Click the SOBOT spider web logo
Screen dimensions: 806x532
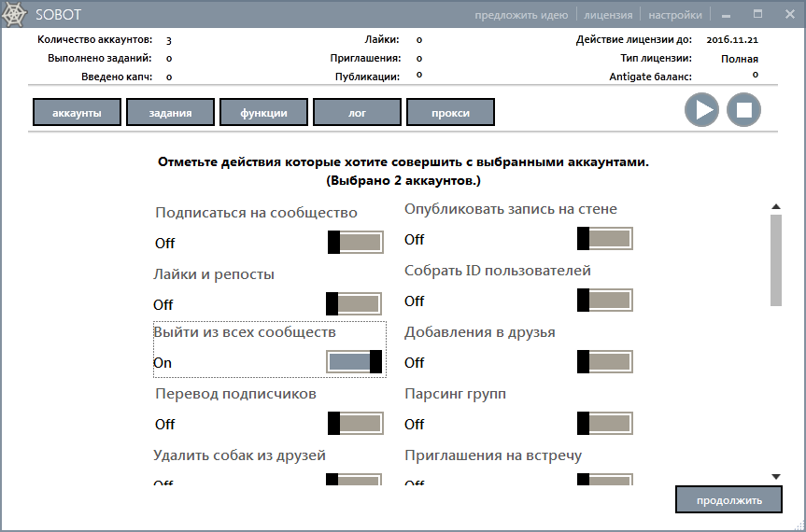point(14,14)
